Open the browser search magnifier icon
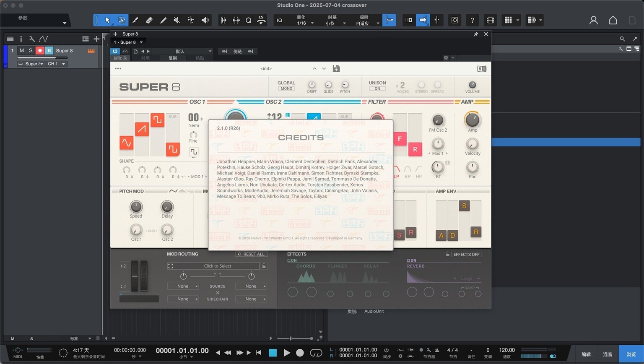The image size is (644, 364). [x=622, y=39]
